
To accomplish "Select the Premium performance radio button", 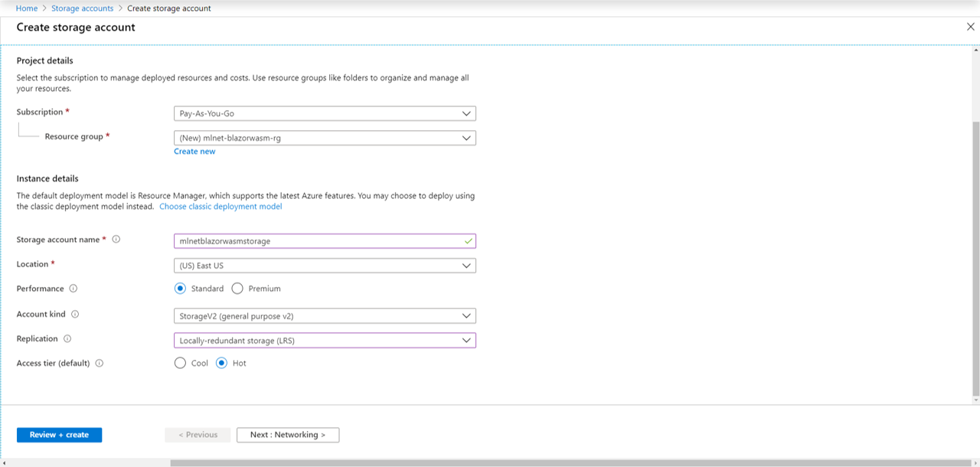I will click(237, 289).
